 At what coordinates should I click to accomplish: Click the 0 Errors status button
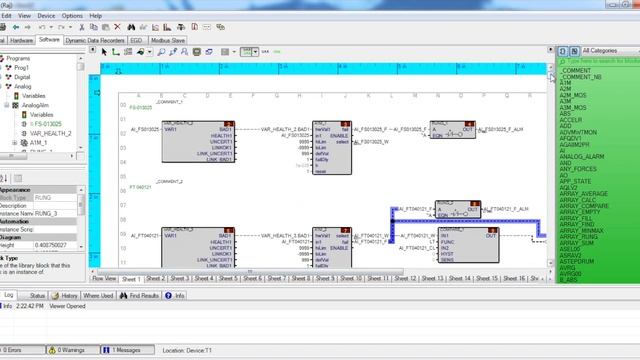point(21,350)
